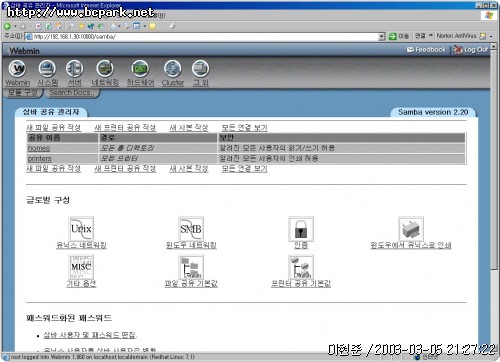Screen dimensions: 500x362
Task: Switch to the 모듈 구성 tab
Action: (x=23, y=93)
